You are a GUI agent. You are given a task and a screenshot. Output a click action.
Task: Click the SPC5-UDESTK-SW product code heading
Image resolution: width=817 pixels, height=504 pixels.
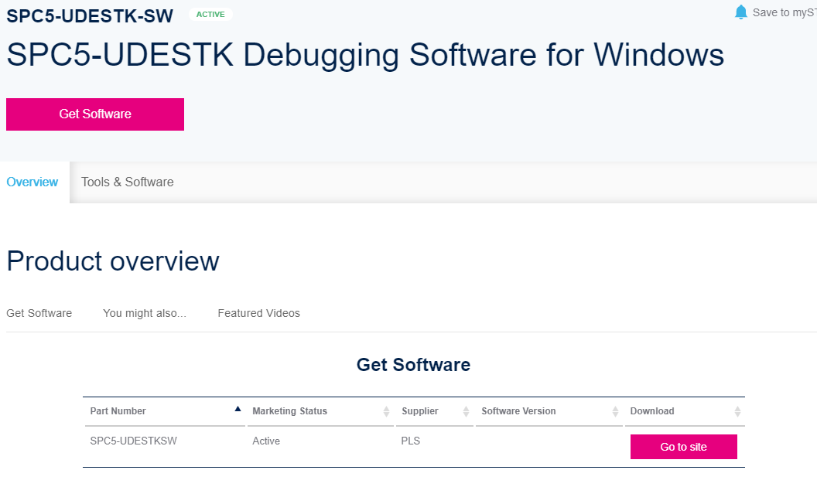click(90, 15)
